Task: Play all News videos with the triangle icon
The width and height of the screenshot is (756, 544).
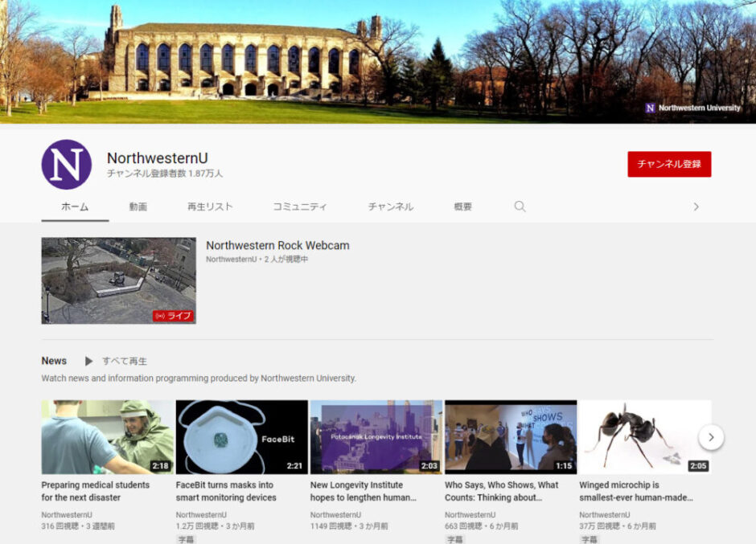Action: coord(88,361)
